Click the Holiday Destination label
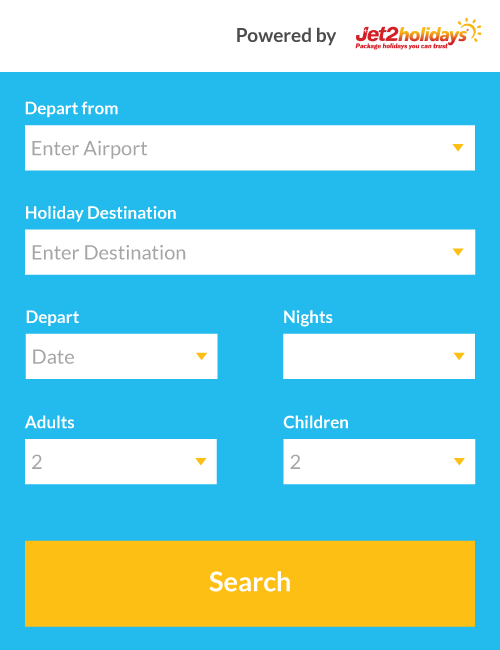This screenshot has height=650, width=500. [x=101, y=213]
